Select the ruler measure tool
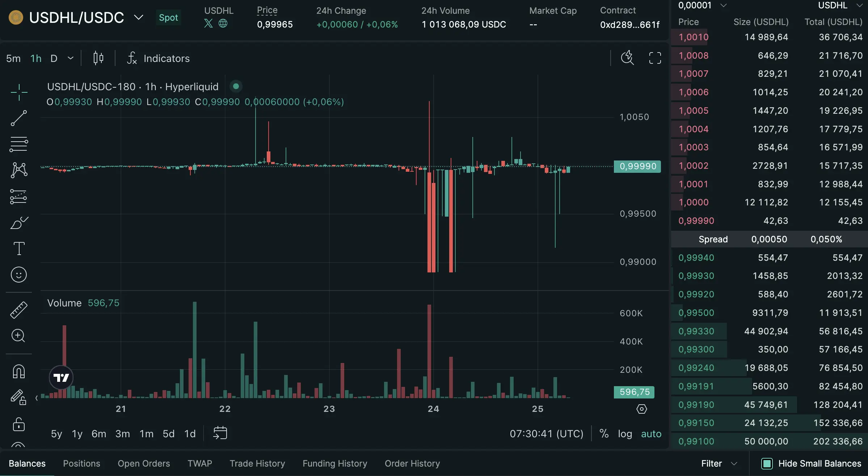Image resolution: width=868 pixels, height=476 pixels. pos(19,310)
